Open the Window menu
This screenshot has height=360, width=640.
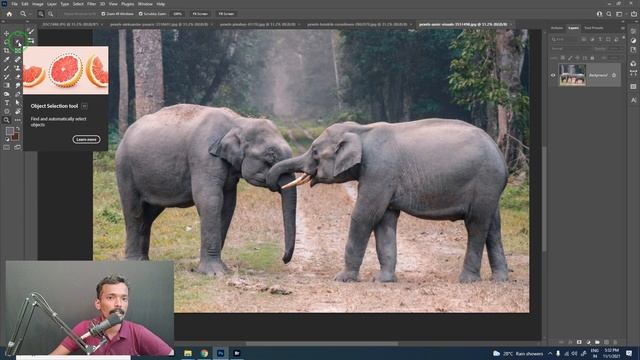145,4
